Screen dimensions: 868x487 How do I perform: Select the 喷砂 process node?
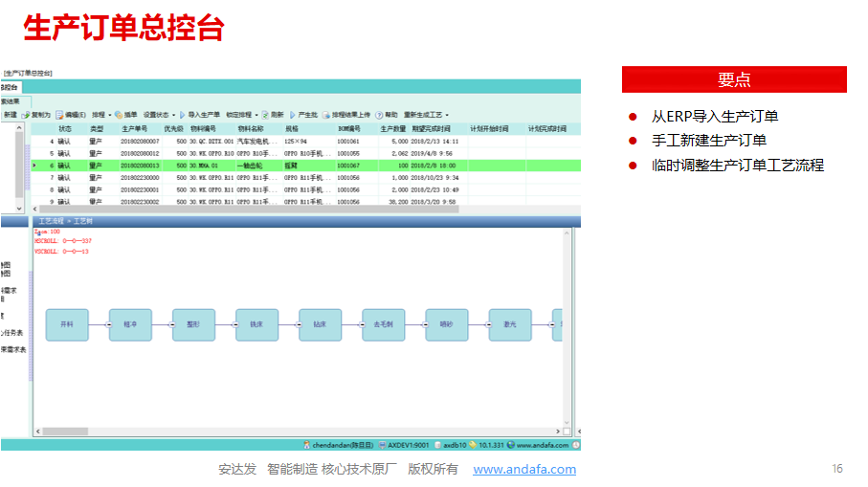(x=447, y=325)
